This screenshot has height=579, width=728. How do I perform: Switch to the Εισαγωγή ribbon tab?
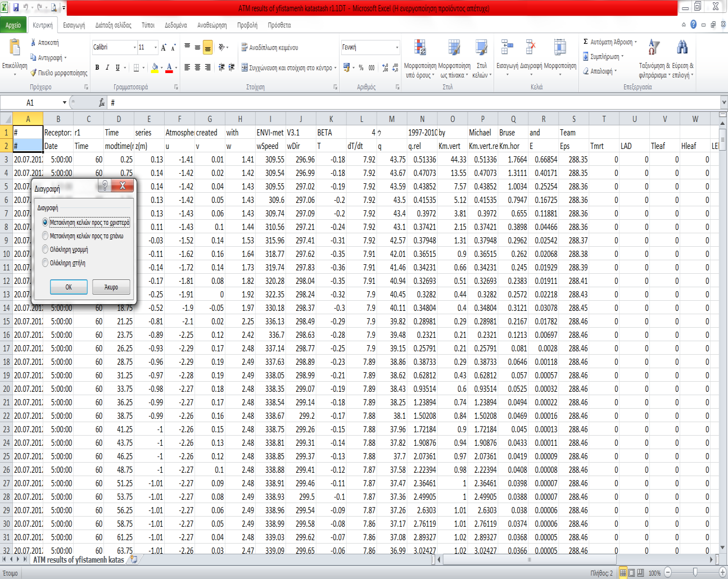74,25
